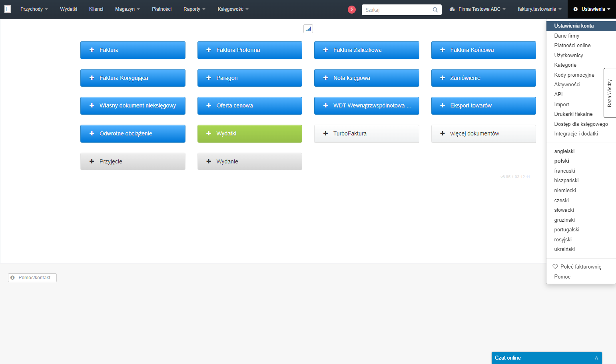Open the Baza Wiedzy side tab
Image resolution: width=616 pixels, height=364 pixels.
click(610, 93)
